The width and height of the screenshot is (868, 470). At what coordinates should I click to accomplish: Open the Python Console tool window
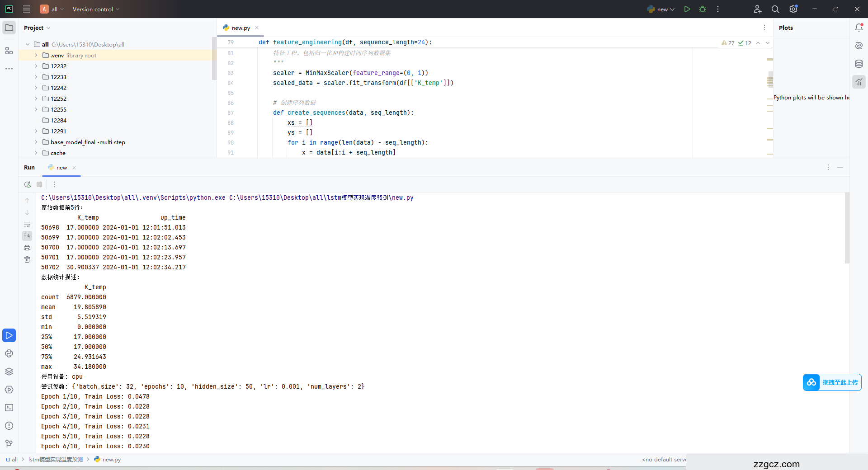click(9, 353)
